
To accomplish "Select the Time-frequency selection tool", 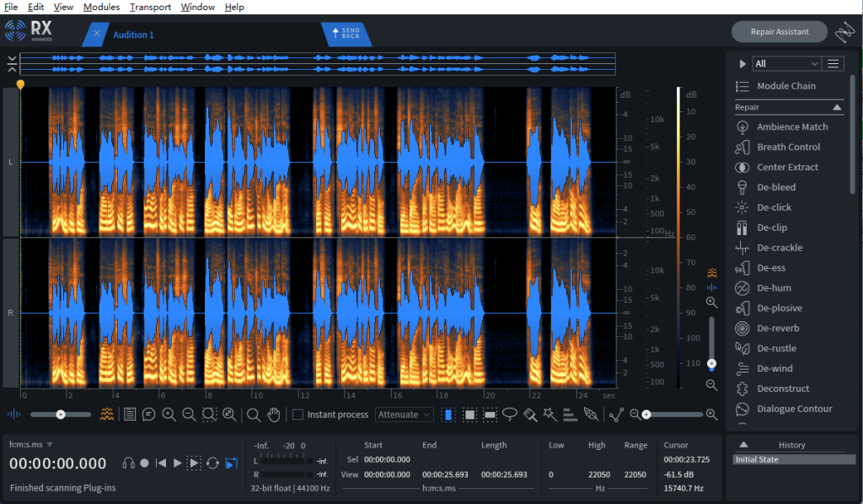I will coord(469,415).
